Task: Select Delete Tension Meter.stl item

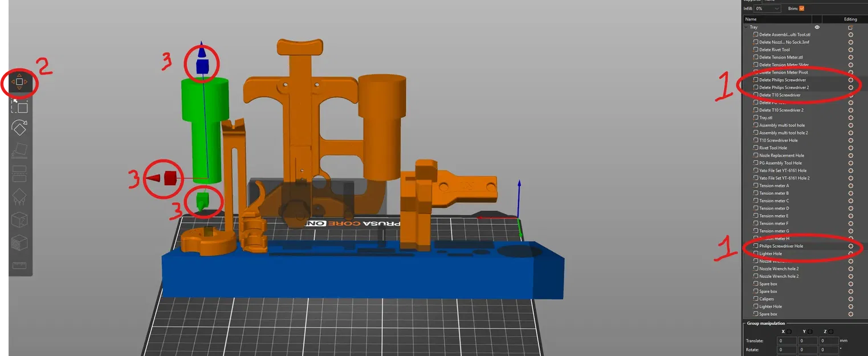Action: click(781, 57)
